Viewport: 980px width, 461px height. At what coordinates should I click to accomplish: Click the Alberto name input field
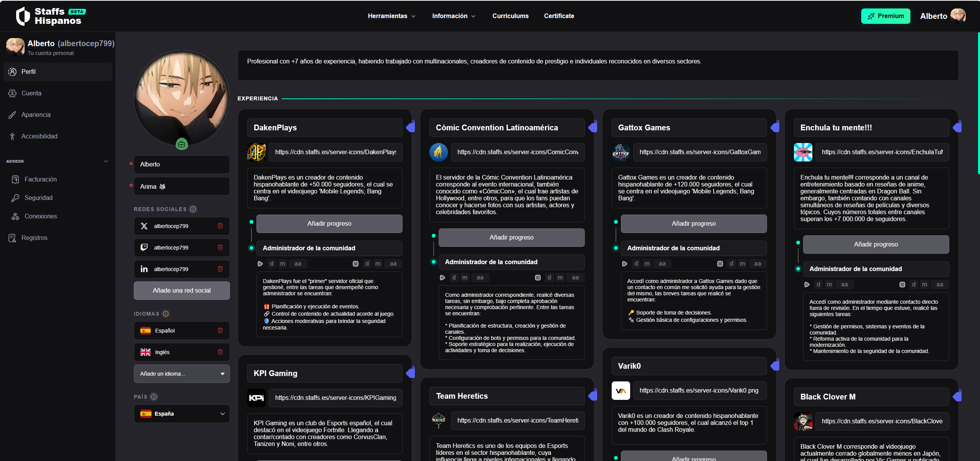tap(181, 165)
